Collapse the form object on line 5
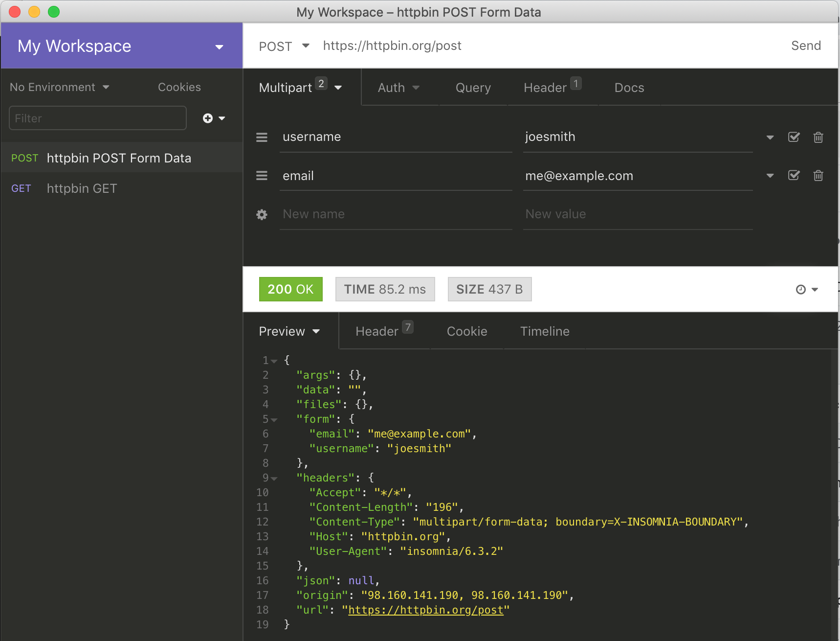Viewport: 840px width, 641px height. [274, 420]
